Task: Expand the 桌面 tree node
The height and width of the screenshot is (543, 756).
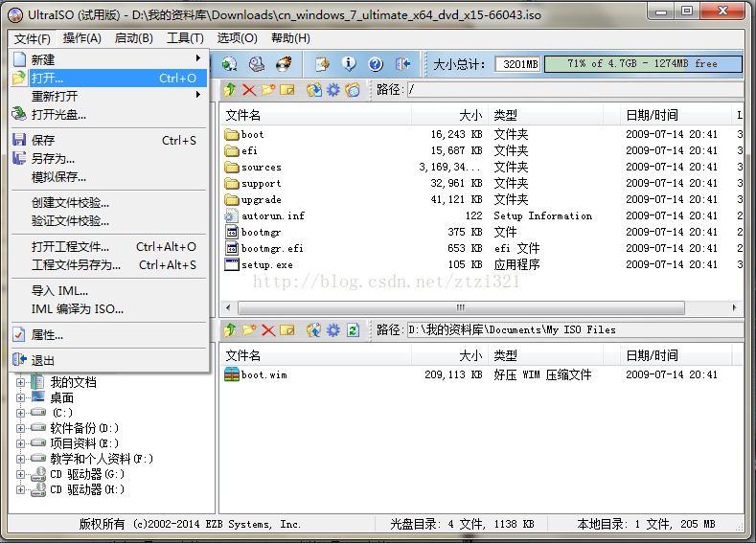Action: pos(20,398)
